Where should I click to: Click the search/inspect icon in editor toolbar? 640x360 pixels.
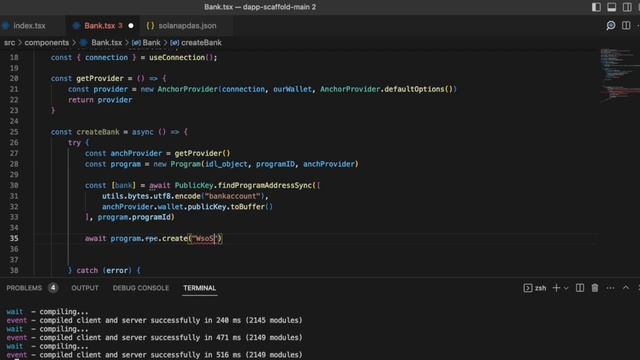click(611, 26)
